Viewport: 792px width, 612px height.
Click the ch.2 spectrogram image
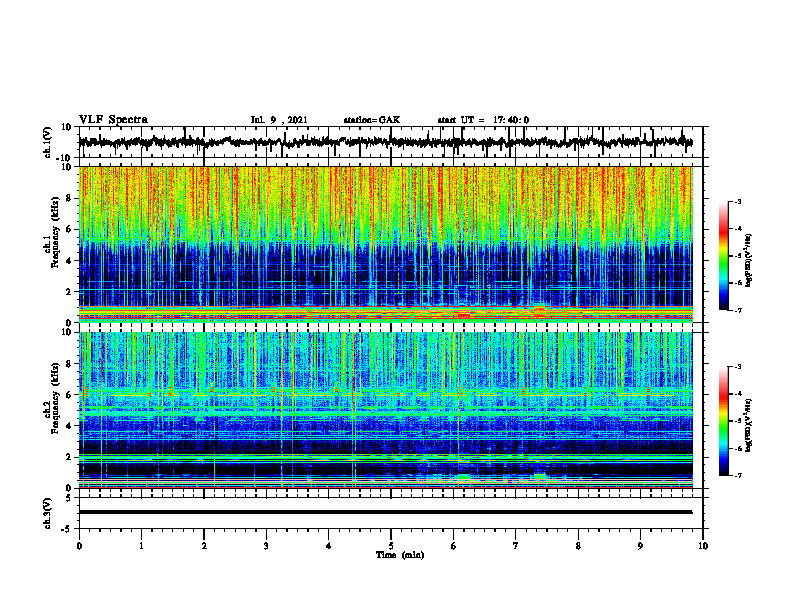coord(385,410)
